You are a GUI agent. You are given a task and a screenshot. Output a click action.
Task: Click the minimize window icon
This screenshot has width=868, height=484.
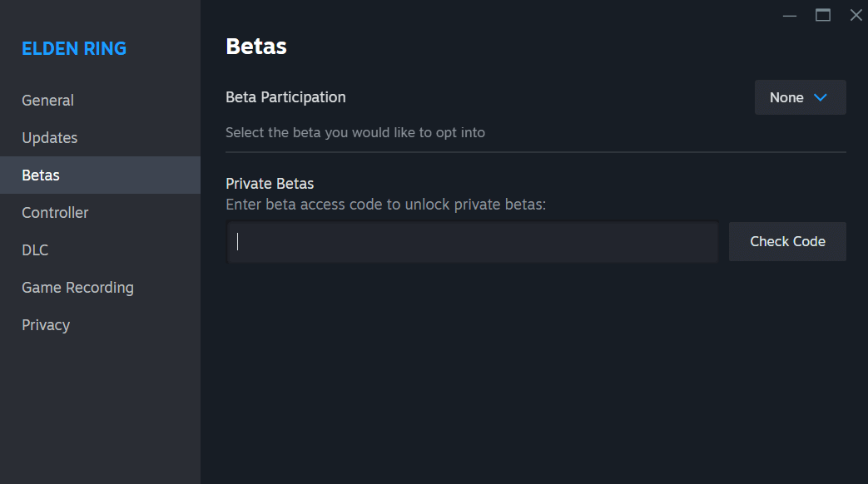pos(789,15)
